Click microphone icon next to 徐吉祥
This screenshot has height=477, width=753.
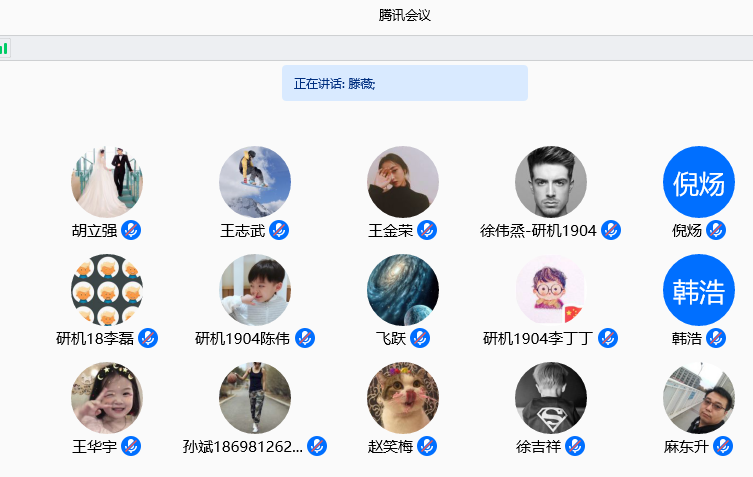pos(575,447)
